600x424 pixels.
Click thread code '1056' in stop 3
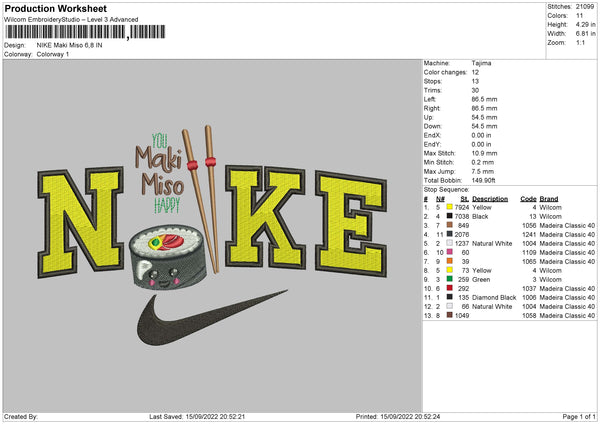[529, 225]
